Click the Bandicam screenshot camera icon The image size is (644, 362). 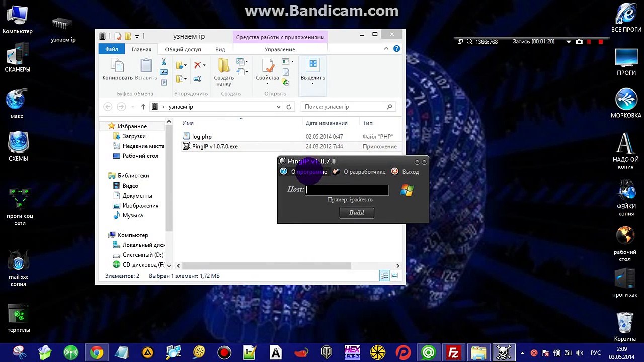coord(579,42)
